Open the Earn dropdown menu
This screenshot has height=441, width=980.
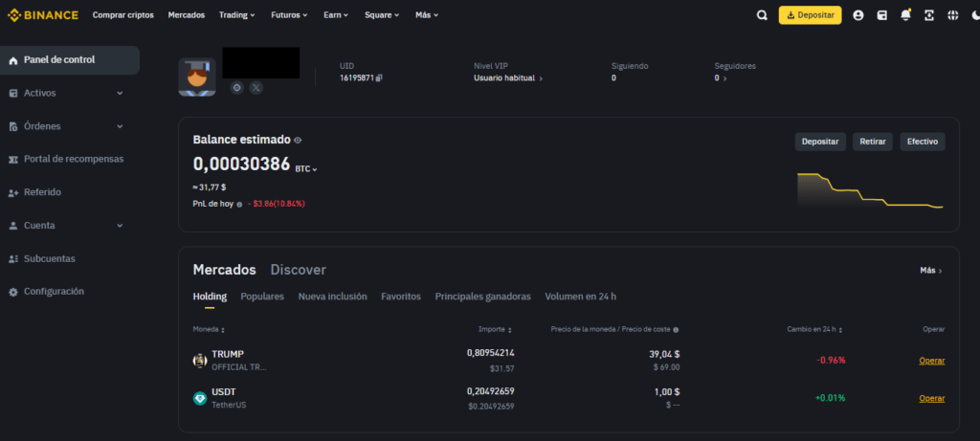click(x=336, y=15)
